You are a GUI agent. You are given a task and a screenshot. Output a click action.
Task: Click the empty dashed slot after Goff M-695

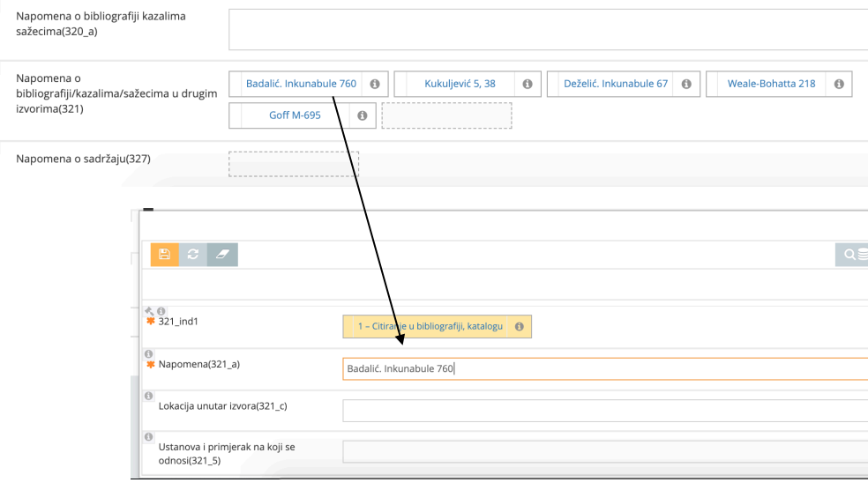click(x=446, y=115)
